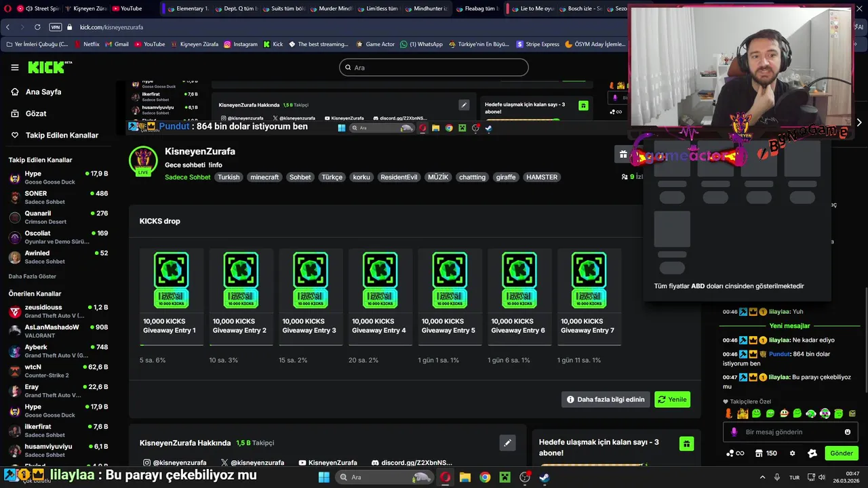Open Chrome from the taskbar

click(484, 477)
